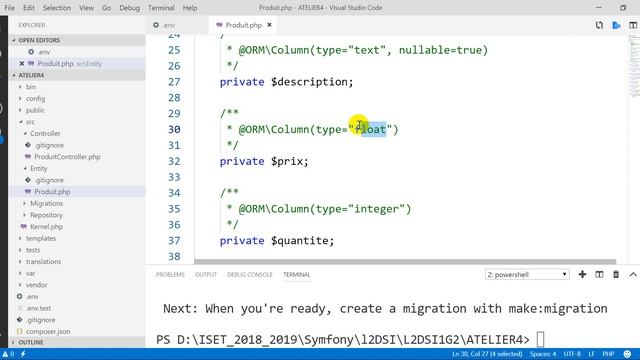This screenshot has height=360, width=640.
Task: Collapse the Controller folder
Action: pyautogui.click(x=77, y=133)
